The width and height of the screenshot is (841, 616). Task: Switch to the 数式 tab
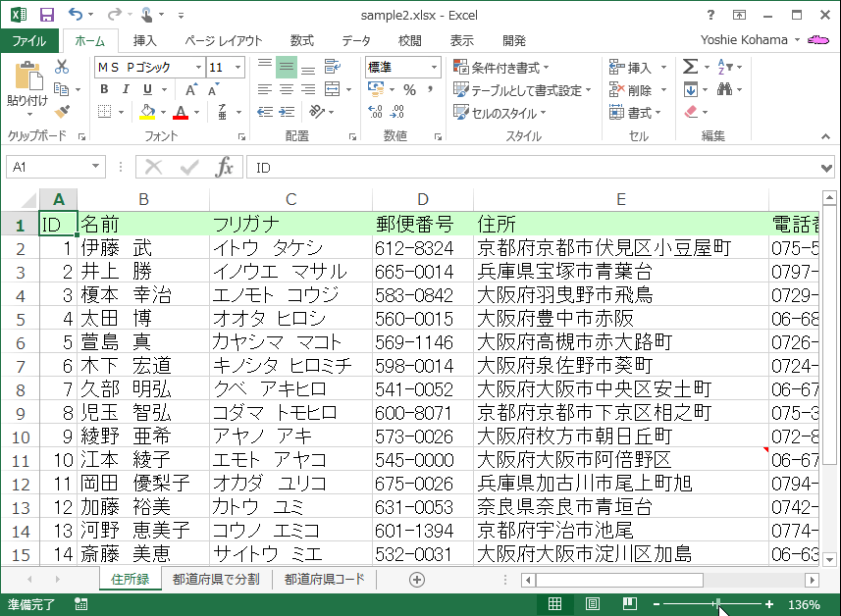(302, 41)
